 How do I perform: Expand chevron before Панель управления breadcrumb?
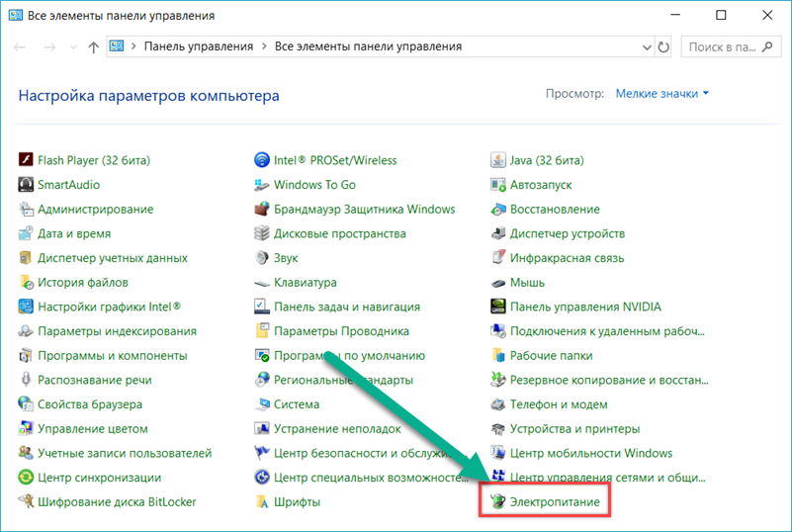coord(133,46)
